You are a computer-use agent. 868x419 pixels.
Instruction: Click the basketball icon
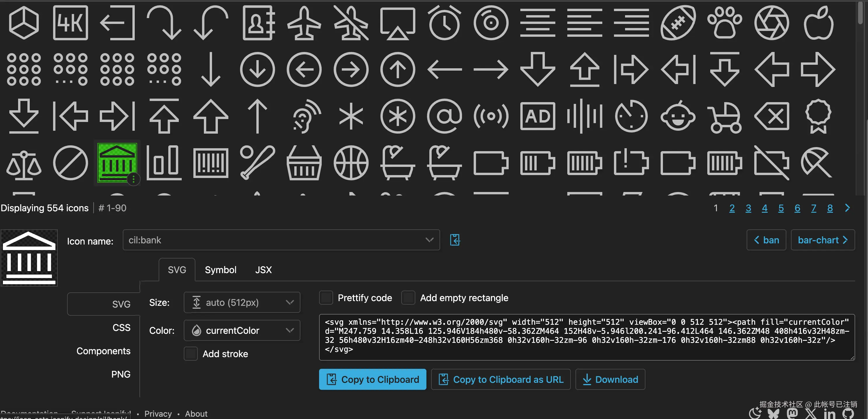tap(351, 163)
